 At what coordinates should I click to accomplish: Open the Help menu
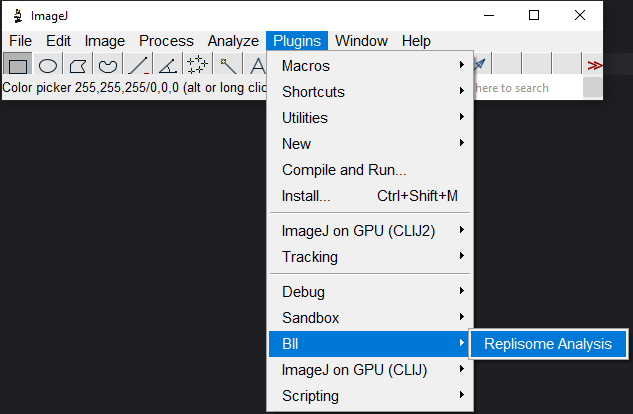click(416, 41)
